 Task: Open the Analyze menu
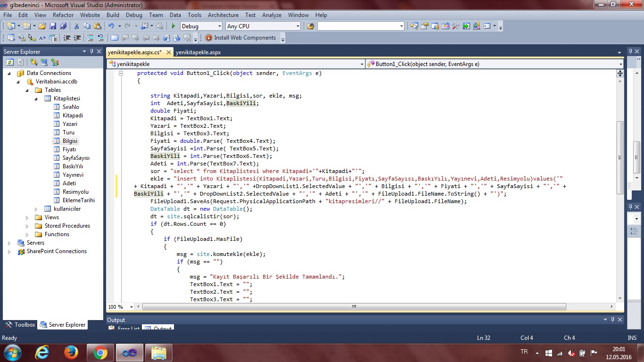(x=272, y=15)
